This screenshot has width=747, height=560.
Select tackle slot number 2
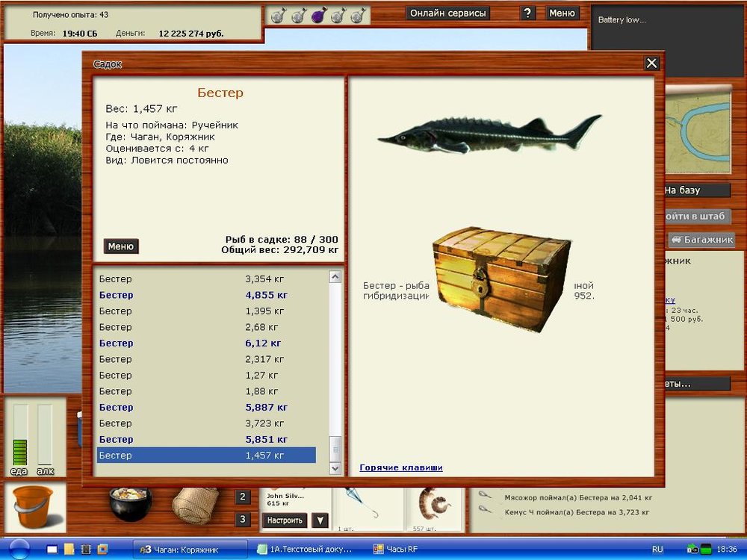tap(243, 497)
